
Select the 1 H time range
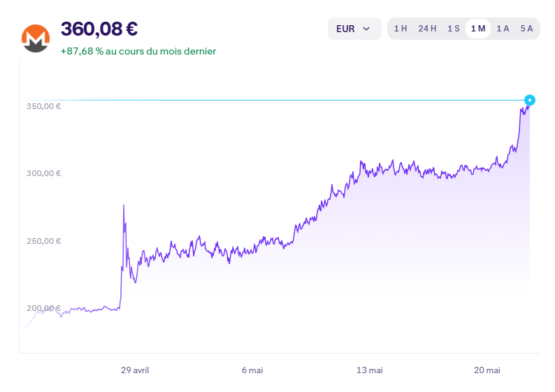coord(401,29)
